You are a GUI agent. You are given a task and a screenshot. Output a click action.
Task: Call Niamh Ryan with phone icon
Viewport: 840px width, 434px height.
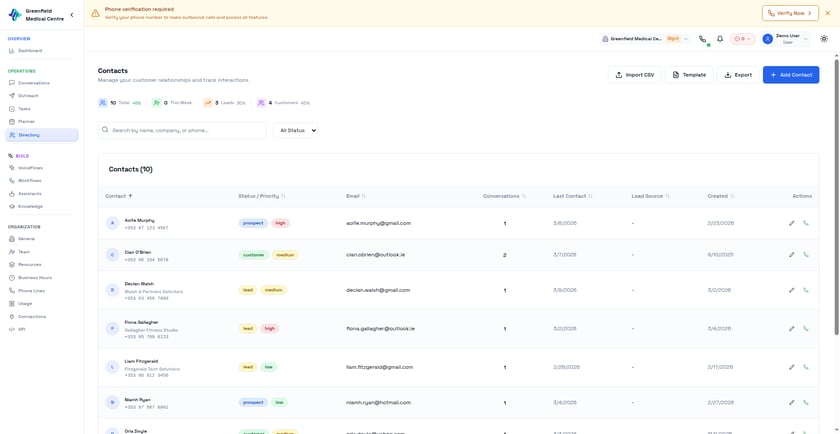coord(806,402)
